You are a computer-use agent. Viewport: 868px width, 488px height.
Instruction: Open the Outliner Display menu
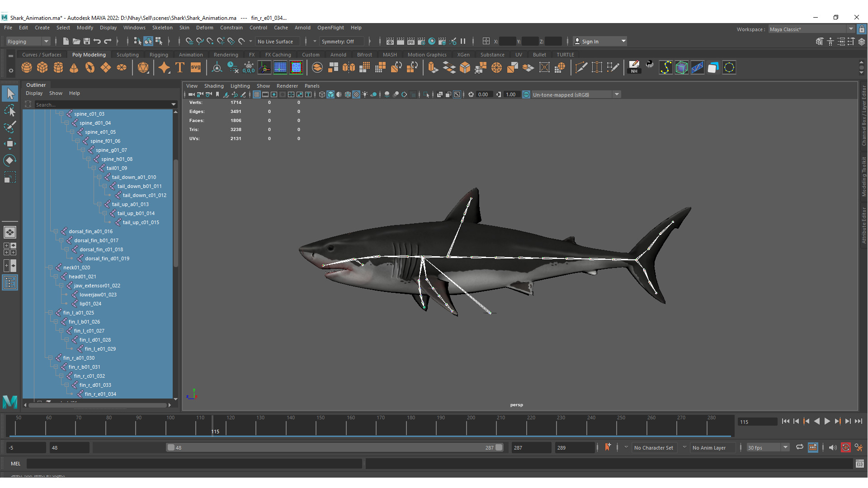[34, 93]
